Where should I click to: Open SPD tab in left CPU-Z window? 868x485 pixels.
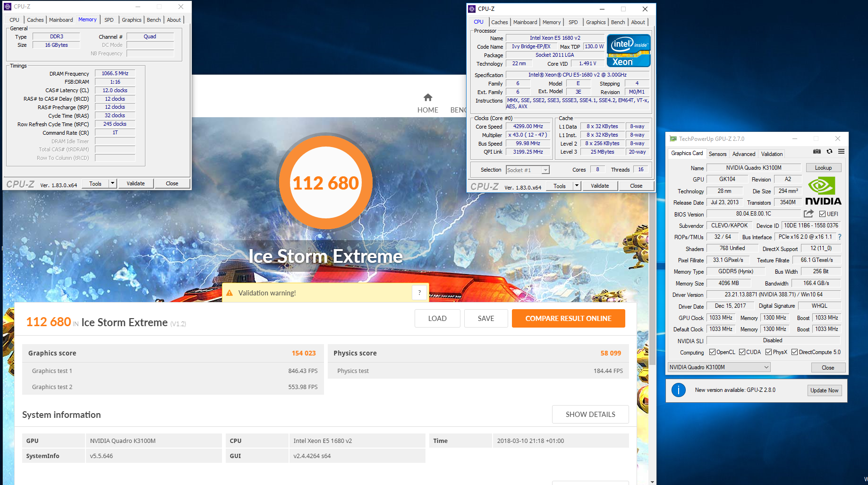click(109, 20)
